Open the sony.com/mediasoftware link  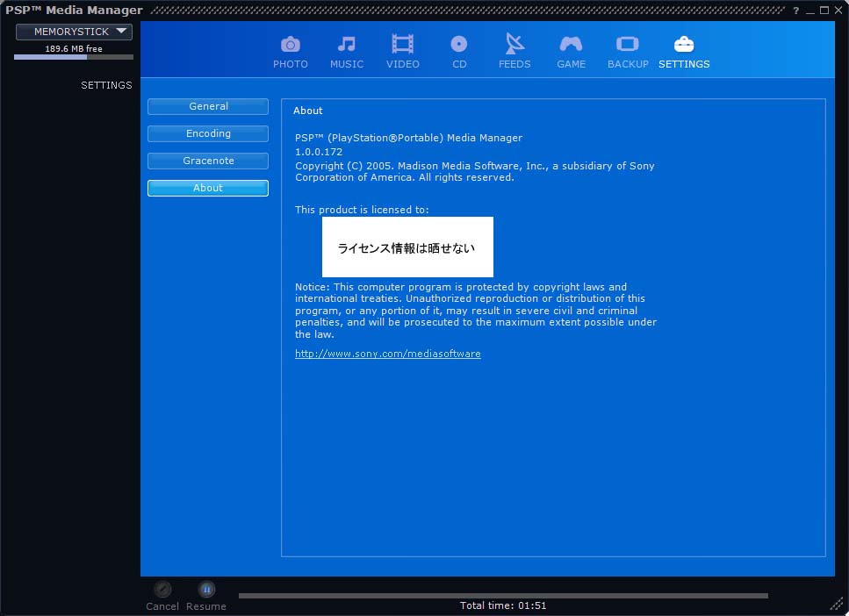coord(388,354)
